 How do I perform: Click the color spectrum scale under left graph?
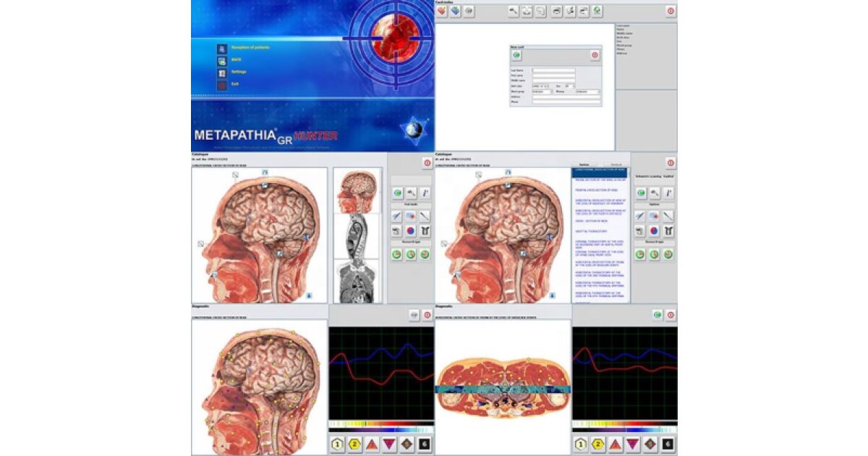tap(381, 424)
